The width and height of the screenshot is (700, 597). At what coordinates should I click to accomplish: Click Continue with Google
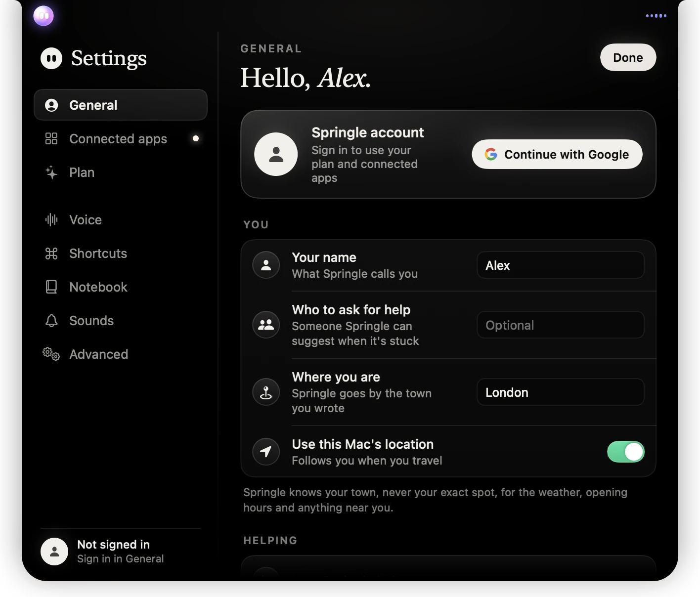point(557,154)
